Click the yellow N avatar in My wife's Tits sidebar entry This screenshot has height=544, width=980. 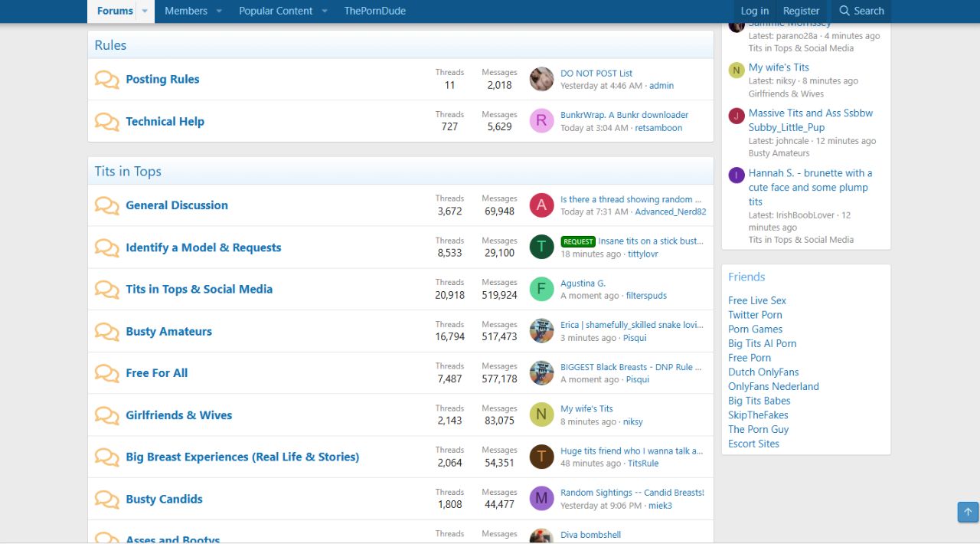coord(737,70)
